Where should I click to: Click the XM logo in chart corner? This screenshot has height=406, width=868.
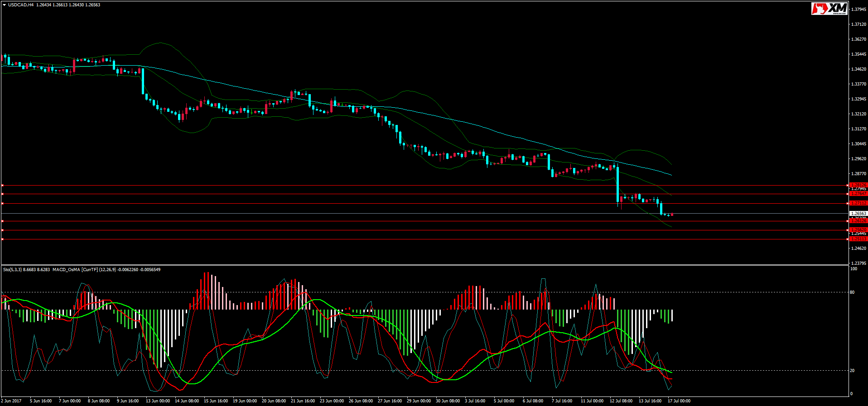829,9
